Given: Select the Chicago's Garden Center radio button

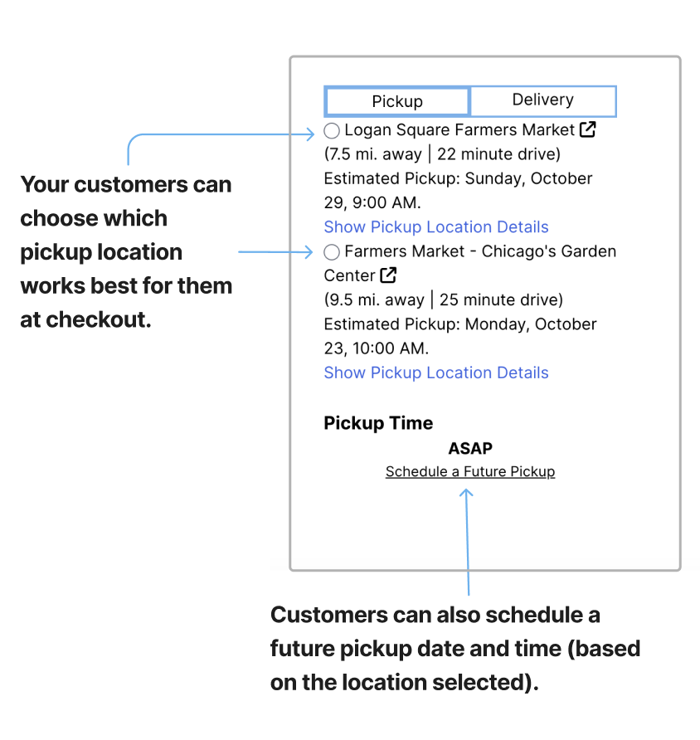Looking at the screenshot, I should click(332, 251).
